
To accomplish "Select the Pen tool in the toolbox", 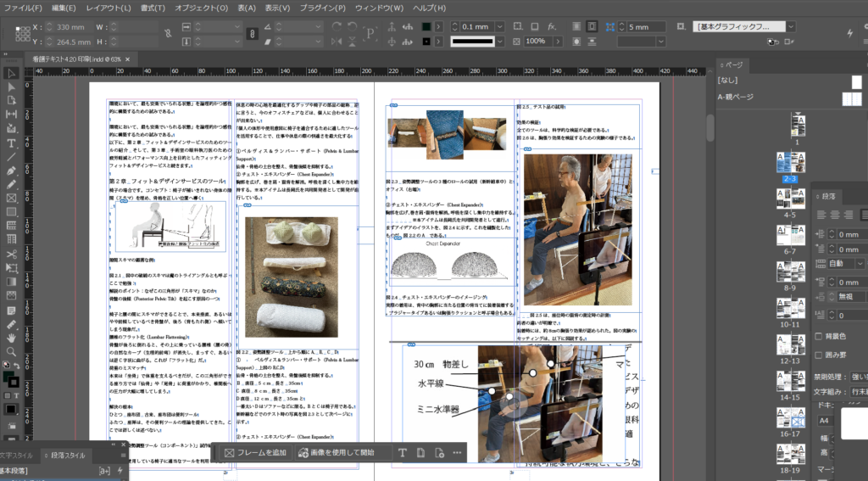I will pyautogui.click(x=12, y=170).
